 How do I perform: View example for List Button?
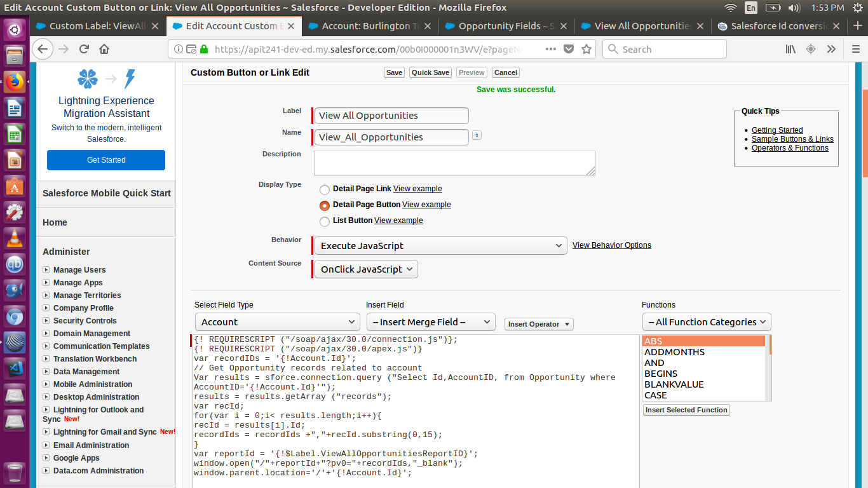click(x=398, y=220)
